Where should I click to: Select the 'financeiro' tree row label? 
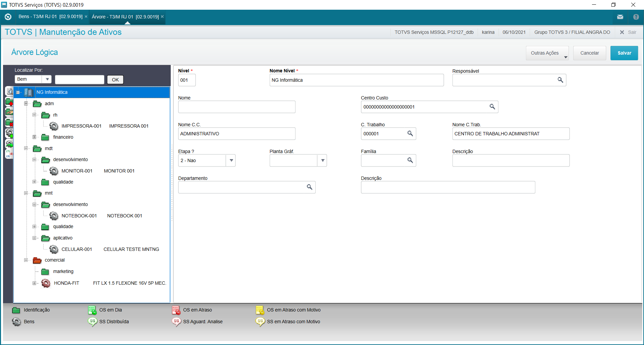[63, 137]
